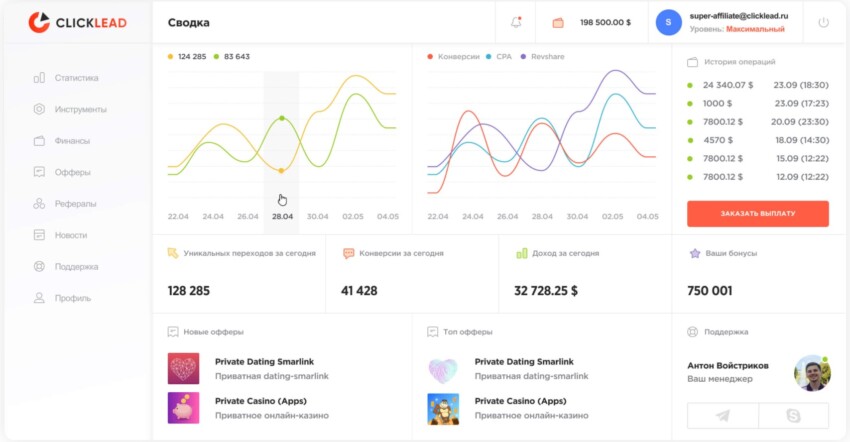
Task: Click the Новости sidebar icon
Action: [39, 235]
